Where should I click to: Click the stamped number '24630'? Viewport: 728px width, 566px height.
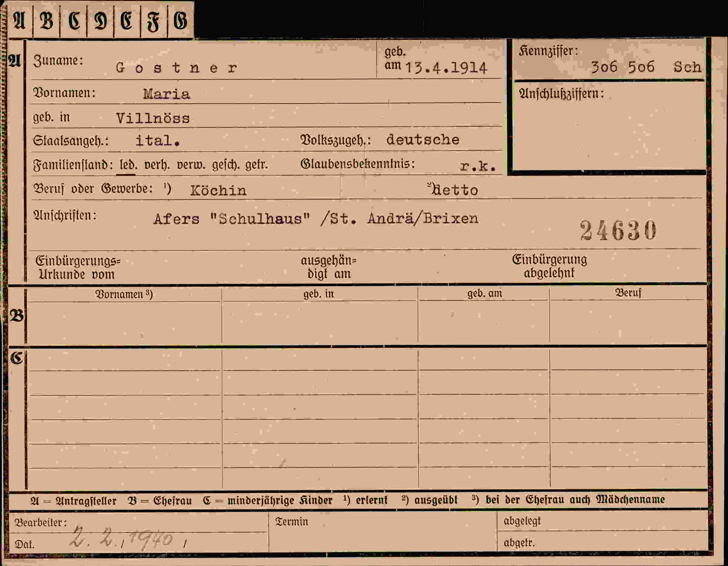618,230
